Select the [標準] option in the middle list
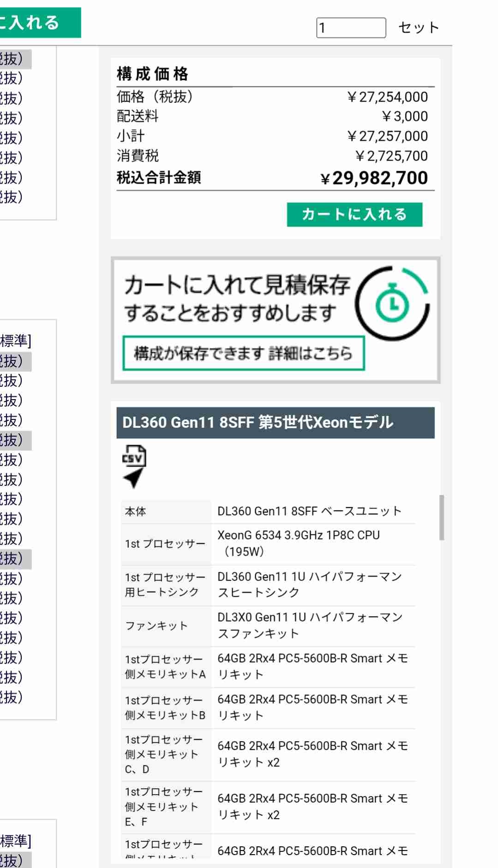498x868 pixels. click(x=16, y=341)
